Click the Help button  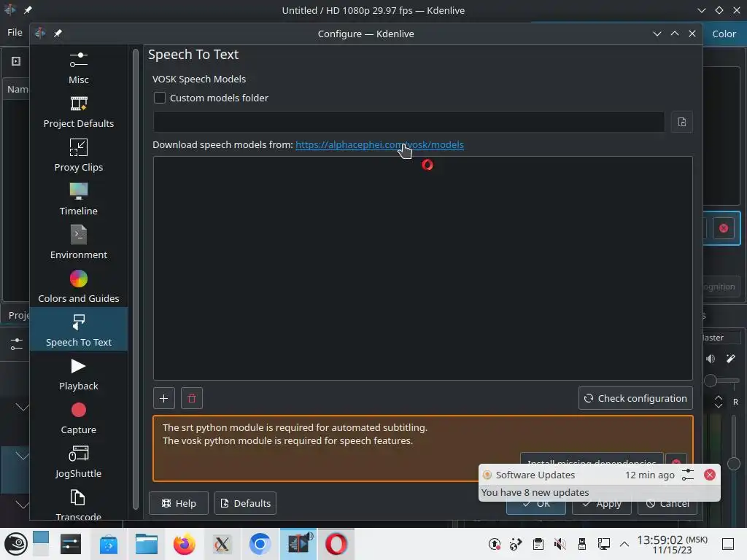click(x=179, y=503)
